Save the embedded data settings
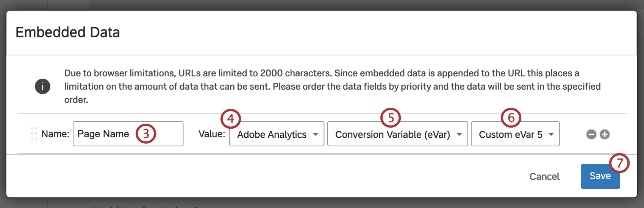Screen dimensions: 644x208 pyautogui.click(x=600, y=176)
